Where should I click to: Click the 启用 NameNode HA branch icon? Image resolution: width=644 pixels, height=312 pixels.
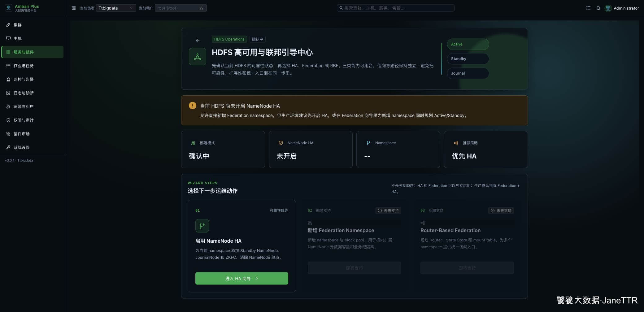pyautogui.click(x=202, y=226)
